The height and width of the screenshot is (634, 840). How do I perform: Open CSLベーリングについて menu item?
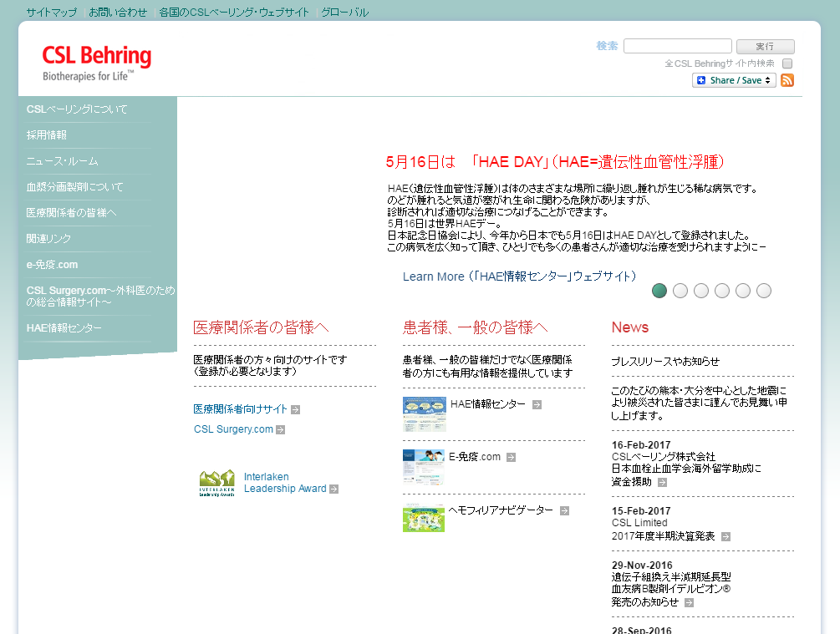click(77, 109)
